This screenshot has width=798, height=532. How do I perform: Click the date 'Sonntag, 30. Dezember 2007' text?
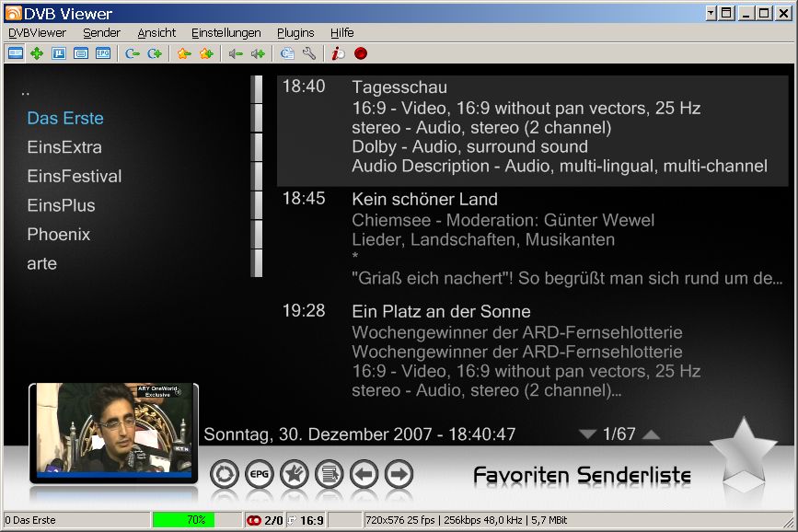click(318, 434)
